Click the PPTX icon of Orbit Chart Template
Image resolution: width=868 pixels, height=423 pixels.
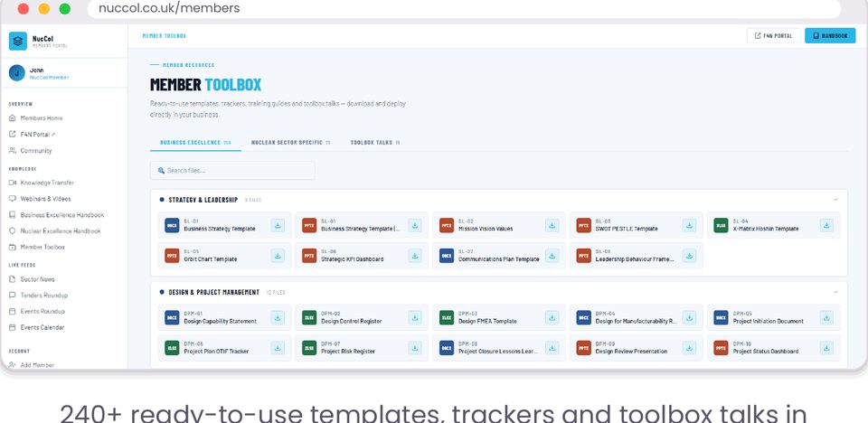172,256
